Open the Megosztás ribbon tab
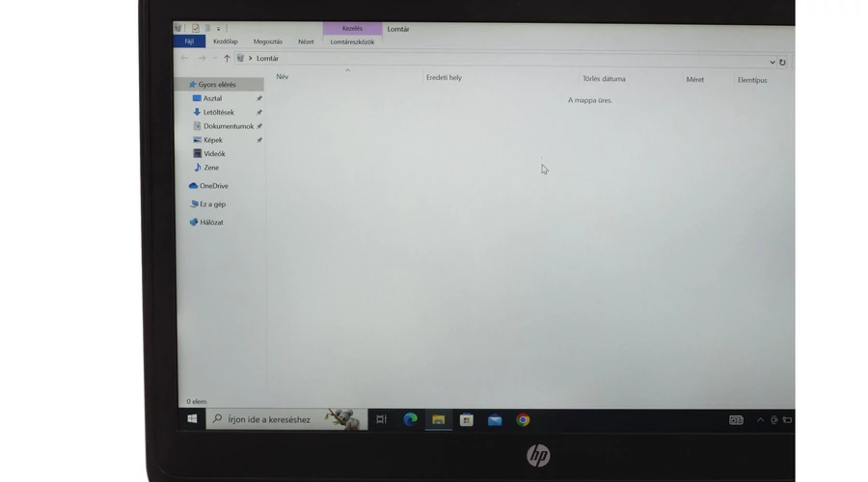The height and width of the screenshot is (482, 868). [267, 41]
